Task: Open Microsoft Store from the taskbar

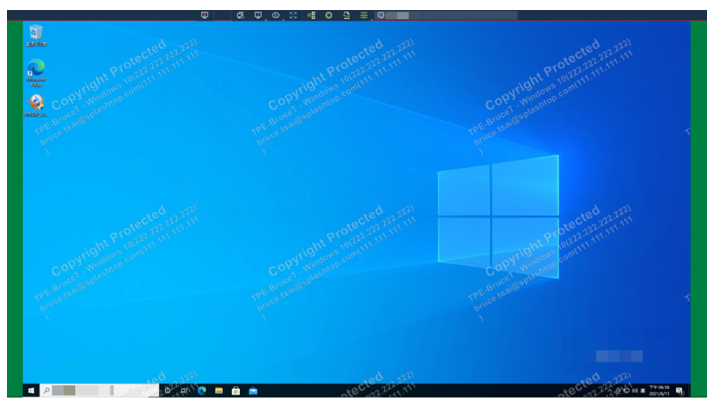Action: (236, 391)
